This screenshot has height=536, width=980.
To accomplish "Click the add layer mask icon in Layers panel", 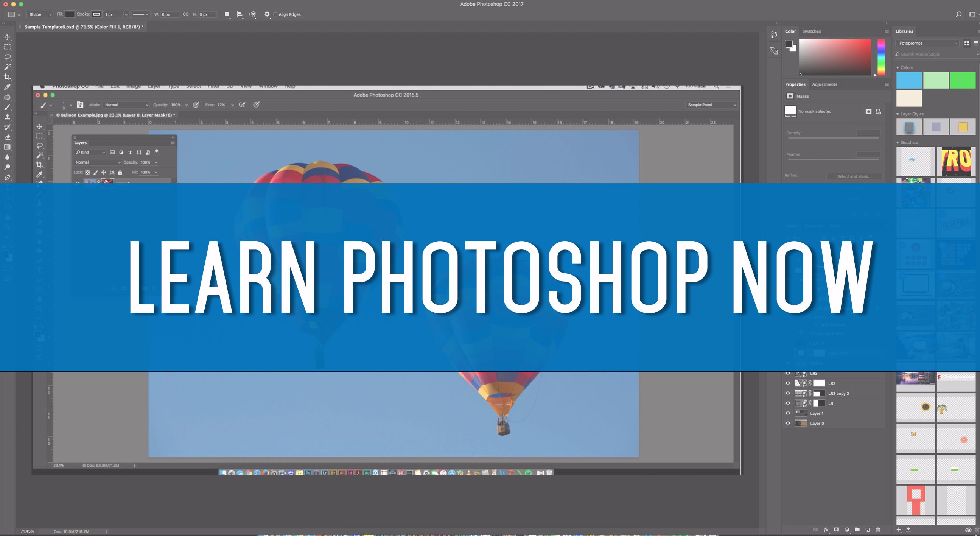I will point(836,530).
